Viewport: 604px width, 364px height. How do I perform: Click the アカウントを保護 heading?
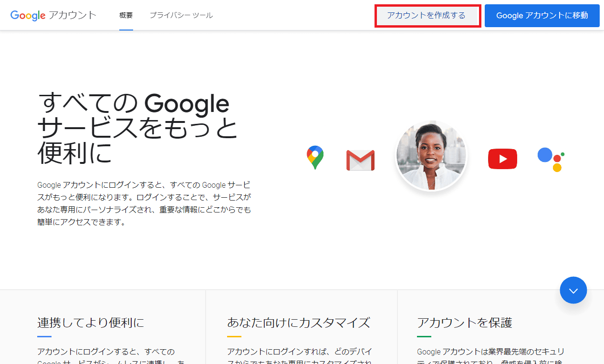coord(465,323)
